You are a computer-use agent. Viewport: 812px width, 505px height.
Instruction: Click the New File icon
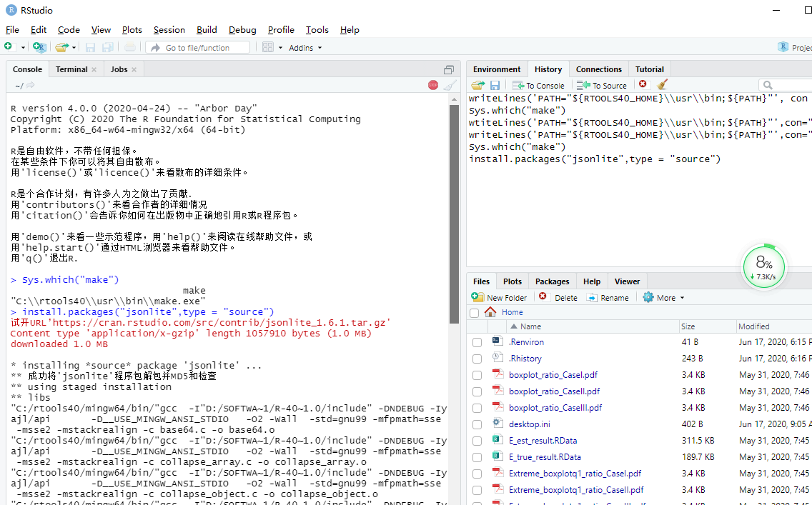(9, 47)
